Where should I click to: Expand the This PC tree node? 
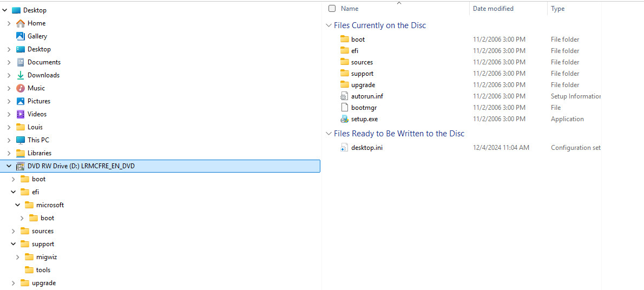pos(9,140)
